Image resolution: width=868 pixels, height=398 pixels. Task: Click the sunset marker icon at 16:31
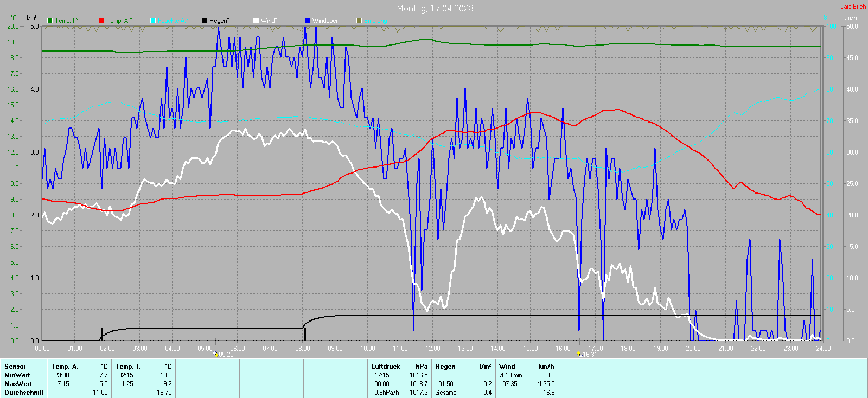(579, 354)
